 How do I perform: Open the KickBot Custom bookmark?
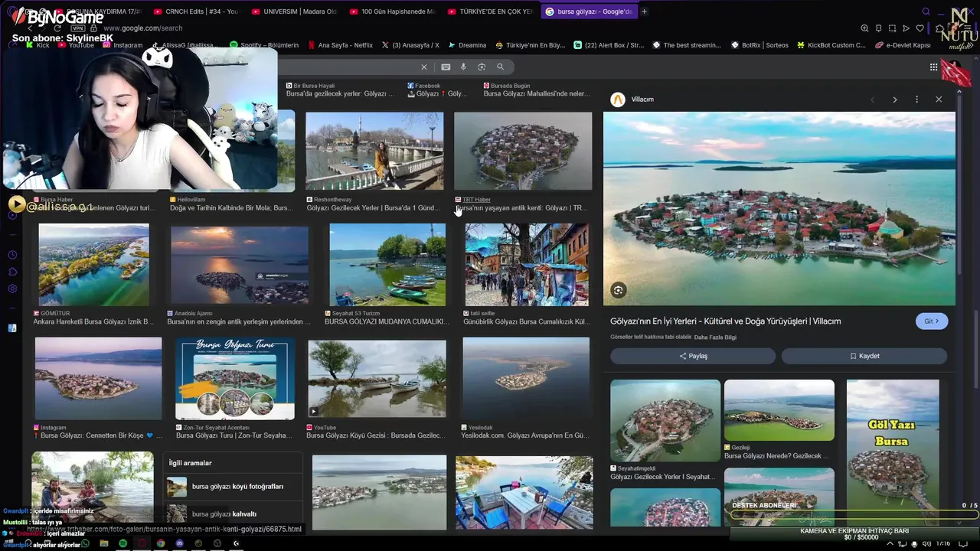831,45
